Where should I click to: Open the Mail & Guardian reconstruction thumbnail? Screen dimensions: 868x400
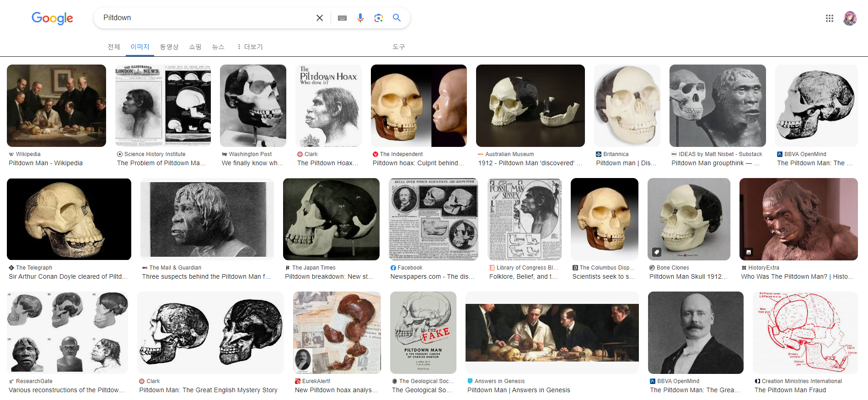click(207, 219)
